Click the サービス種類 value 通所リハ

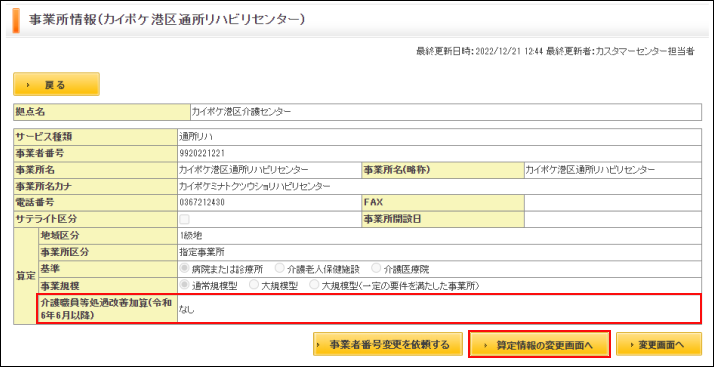point(196,137)
